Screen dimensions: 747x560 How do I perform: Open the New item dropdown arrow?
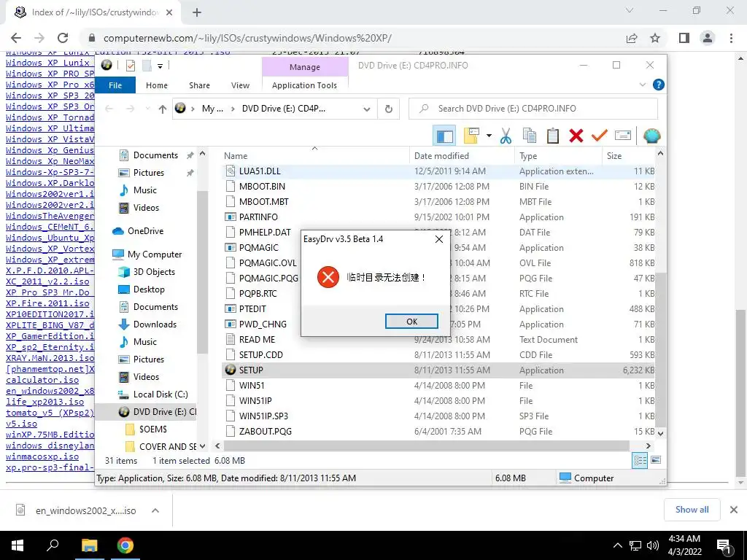[x=489, y=136]
